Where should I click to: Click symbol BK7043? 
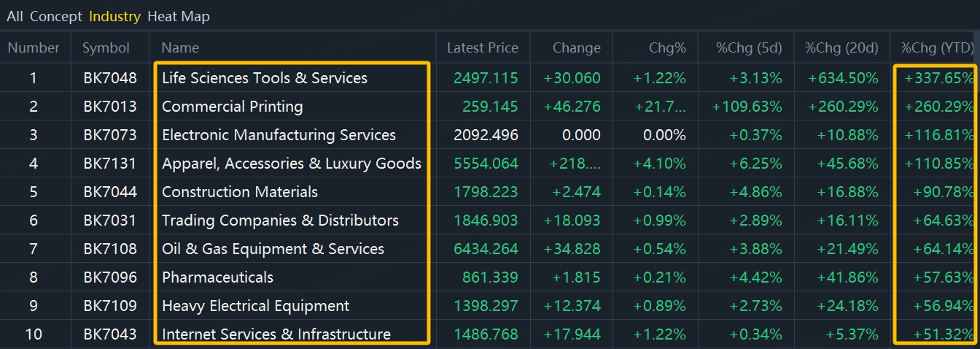click(x=109, y=334)
